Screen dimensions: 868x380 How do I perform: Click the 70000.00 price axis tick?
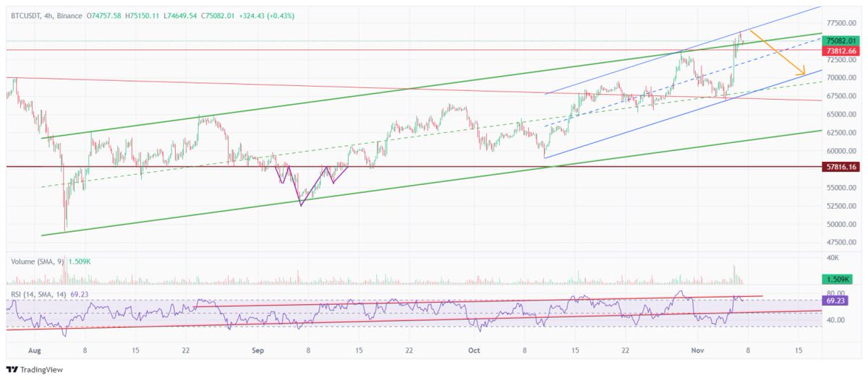pyautogui.click(x=843, y=78)
